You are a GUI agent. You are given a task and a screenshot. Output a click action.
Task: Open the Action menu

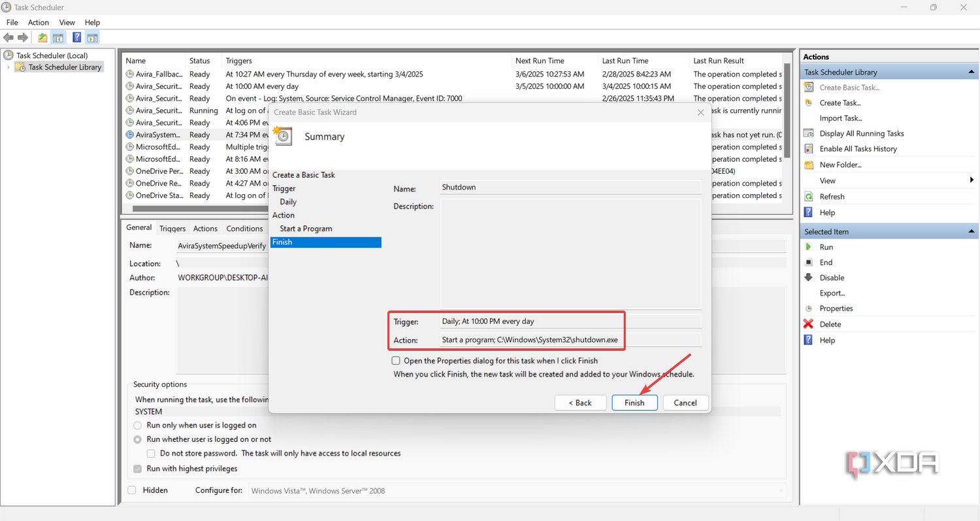pyautogui.click(x=39, y=22)
